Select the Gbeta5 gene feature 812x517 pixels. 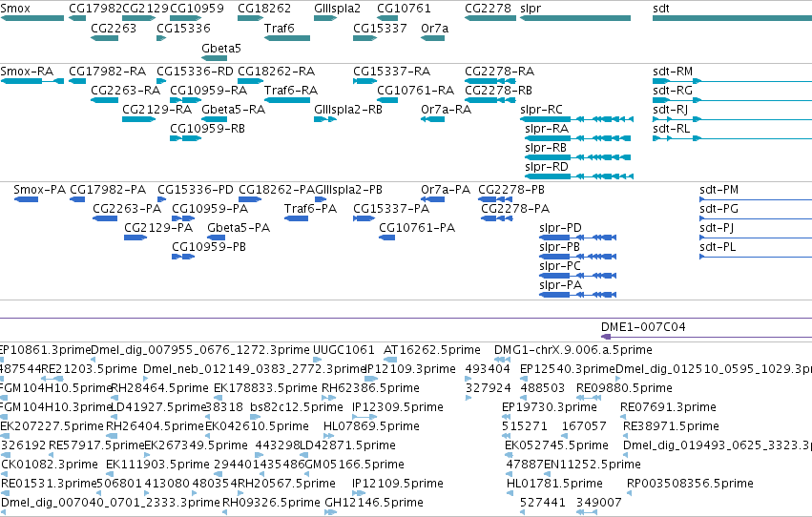[x=214, y=58]
